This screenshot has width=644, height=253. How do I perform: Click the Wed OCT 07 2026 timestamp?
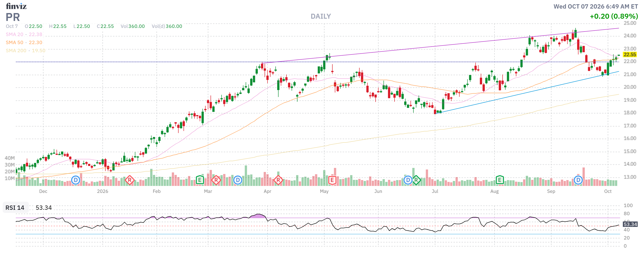pos(596,7)
